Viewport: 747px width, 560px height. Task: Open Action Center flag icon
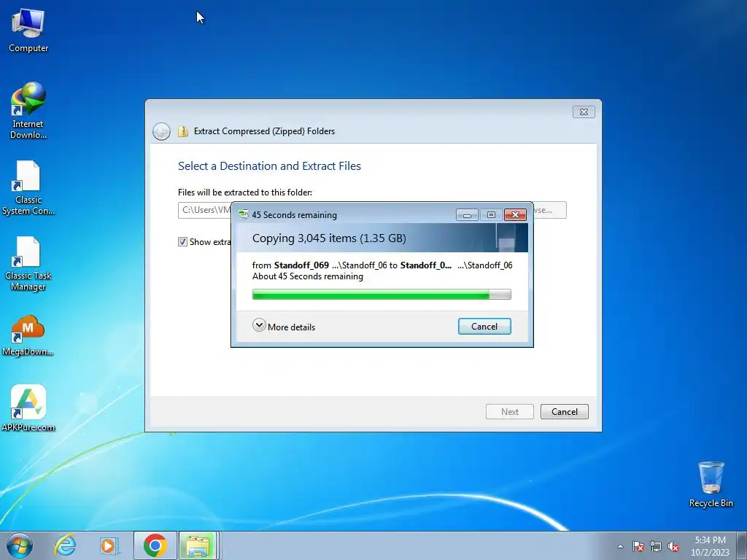tap(638, 546)
